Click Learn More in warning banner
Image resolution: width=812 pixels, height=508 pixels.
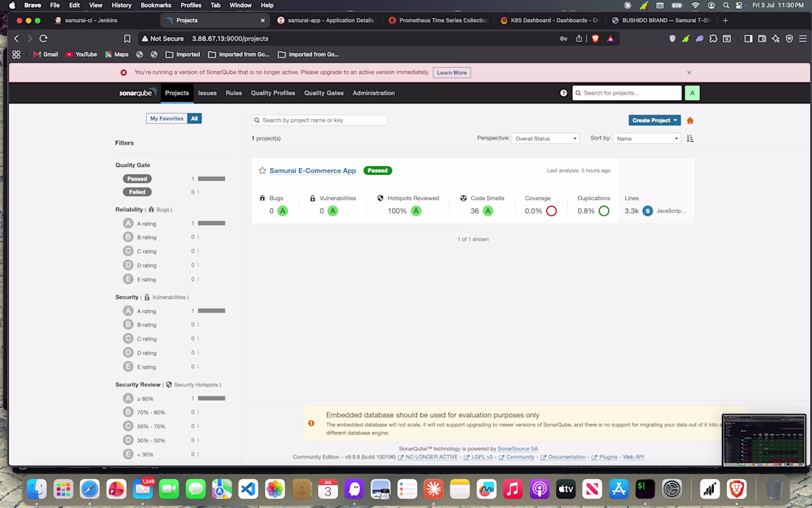(x=452, y=72)
